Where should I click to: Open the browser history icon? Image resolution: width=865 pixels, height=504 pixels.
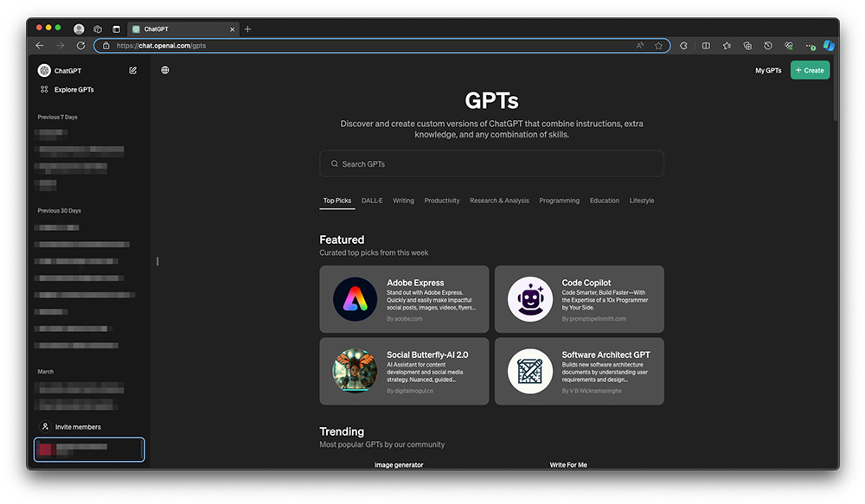click(x=768, y=46)
